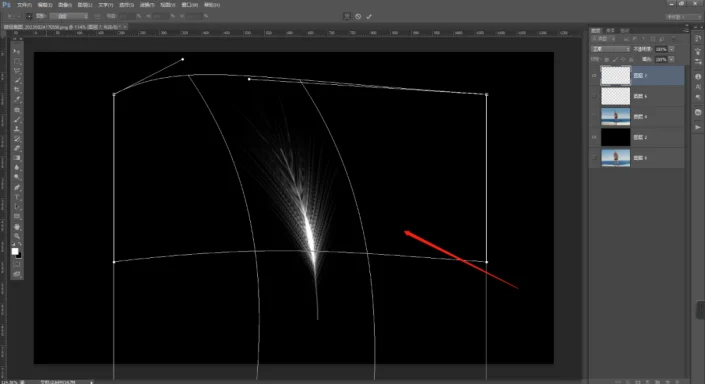Select the Crop tool
The image size is (705, 384).
17,90
